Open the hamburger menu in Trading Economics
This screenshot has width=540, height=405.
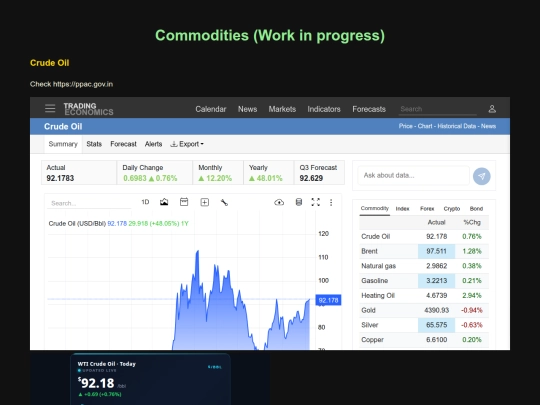50,109
